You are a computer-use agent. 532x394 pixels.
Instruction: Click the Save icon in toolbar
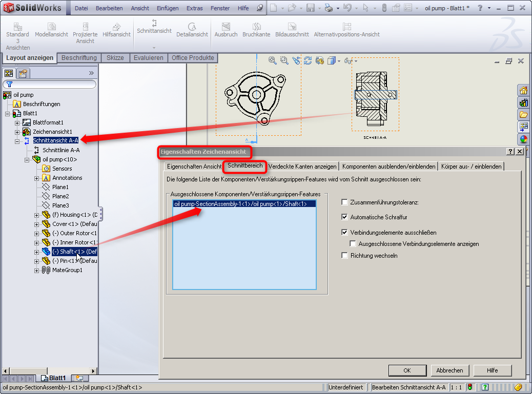pyautogui.click(x=311, y=8)
